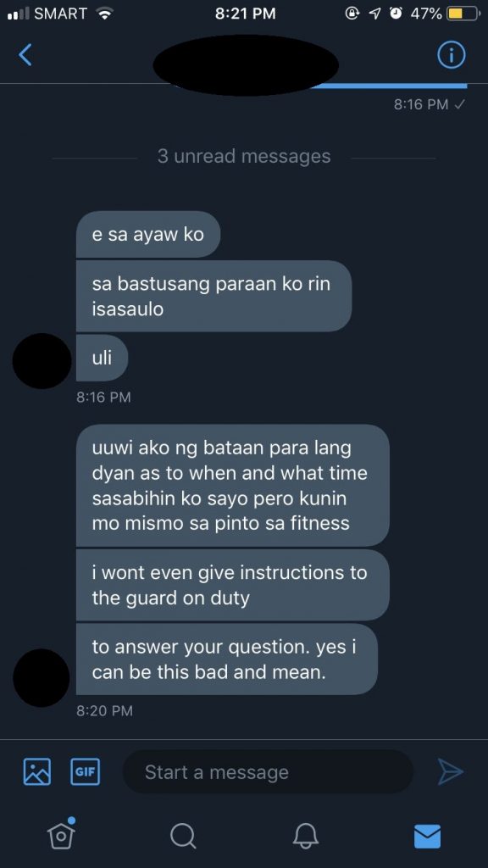Attach a photo with the image icon
488x868 pixels.
(x=37, y=771)
